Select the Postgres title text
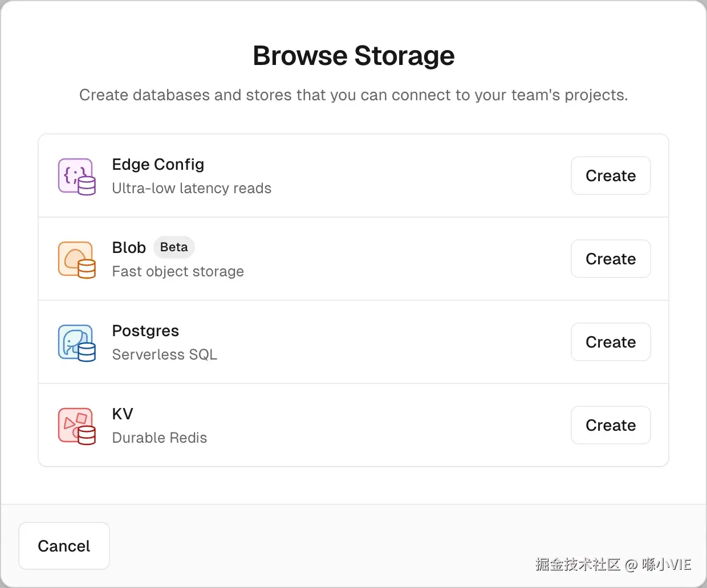 click(x=145, y=331)
